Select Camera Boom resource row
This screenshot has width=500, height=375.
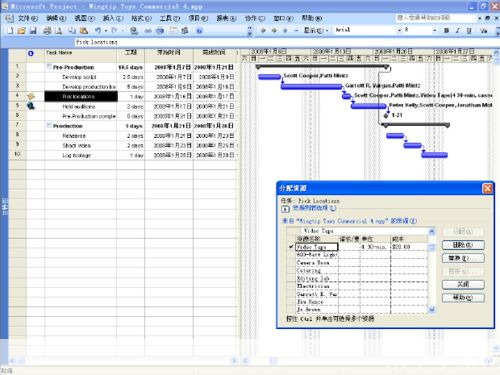(x=357, y=263)
